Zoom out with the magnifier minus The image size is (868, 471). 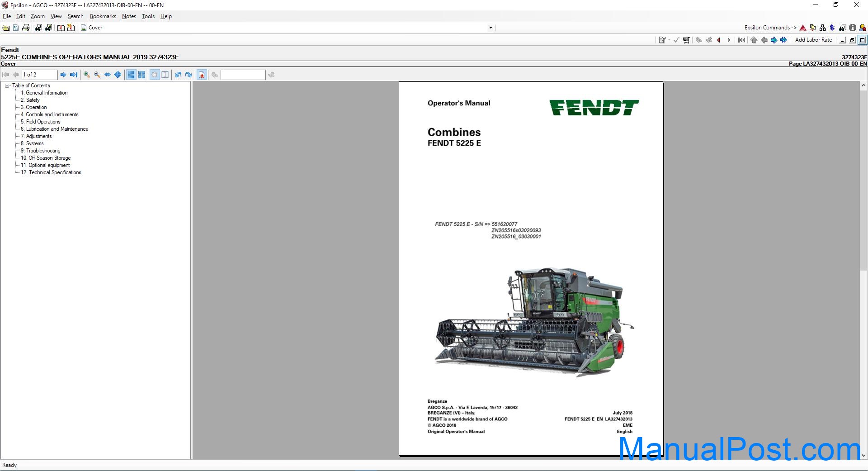[97, 75]
